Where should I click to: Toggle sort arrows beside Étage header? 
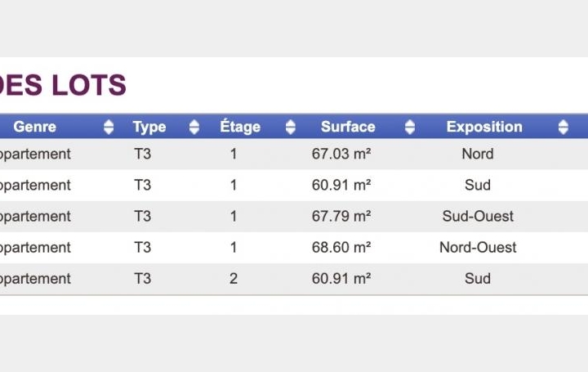[290, 127]
